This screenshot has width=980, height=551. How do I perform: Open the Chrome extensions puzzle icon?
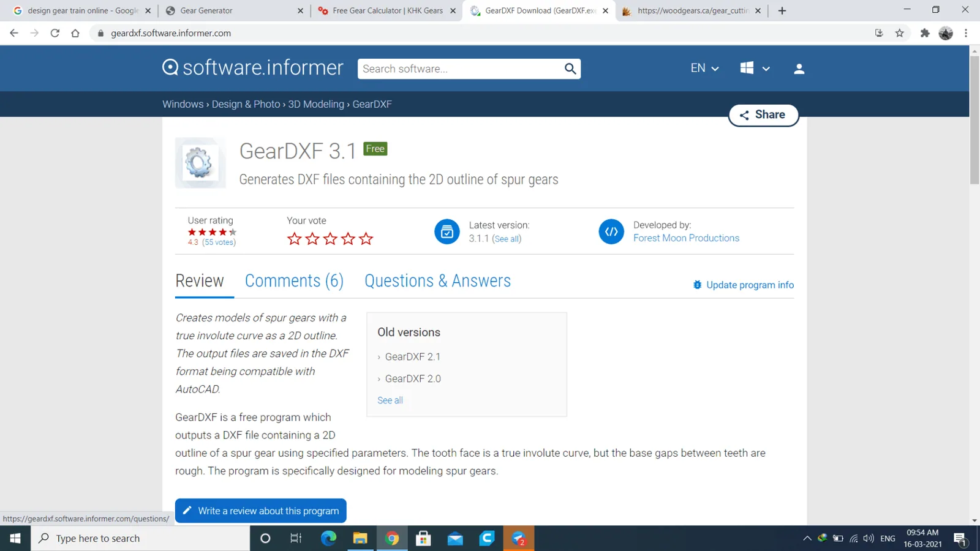tap(925, 33)
